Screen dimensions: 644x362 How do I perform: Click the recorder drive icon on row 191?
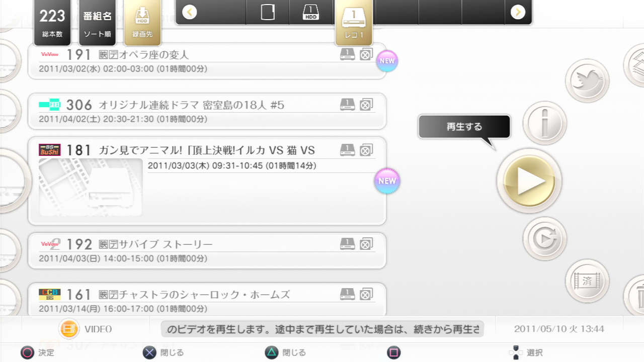pyautogui.click(x=347, y=54)
